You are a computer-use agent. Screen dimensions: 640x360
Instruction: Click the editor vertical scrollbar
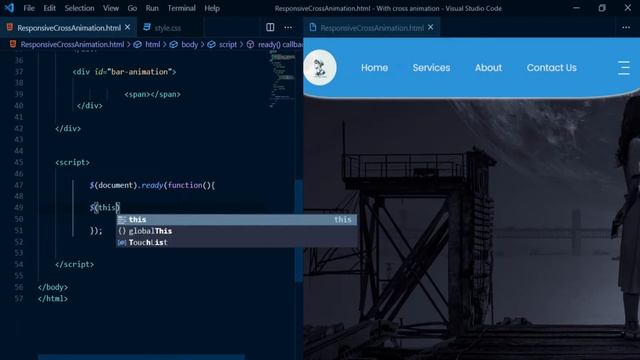coord(299,231)
